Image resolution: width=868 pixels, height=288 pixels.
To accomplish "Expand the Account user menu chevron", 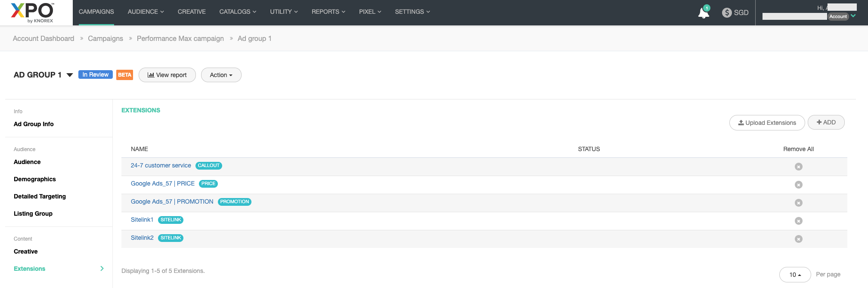I will pos(853,16).
